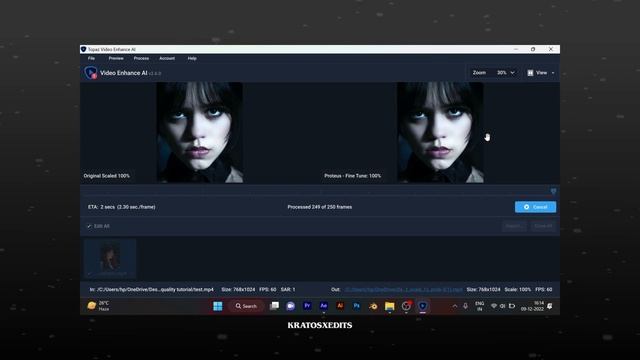Open the clock and date panel

coord(532,306)
